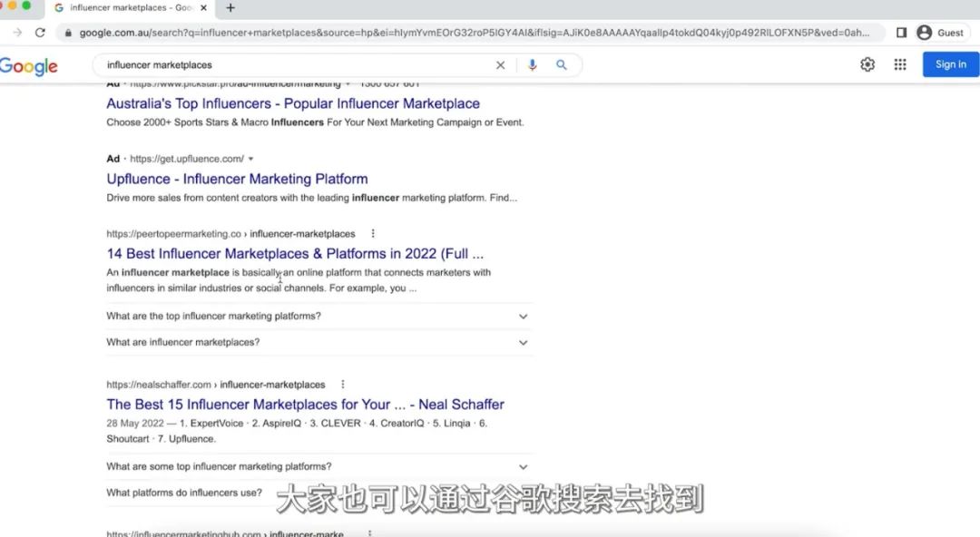
Task: Open options menu for peertopeermarketing result
Action: point(373,233)
